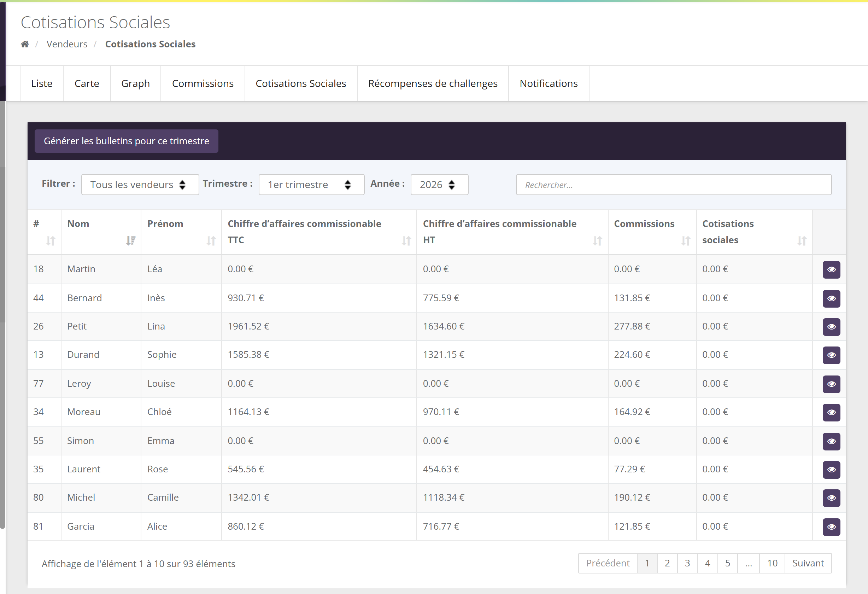Click the home icon in breadcrumb
The image size is (868, 594).
pyautogui.click(x=25, y=44)
